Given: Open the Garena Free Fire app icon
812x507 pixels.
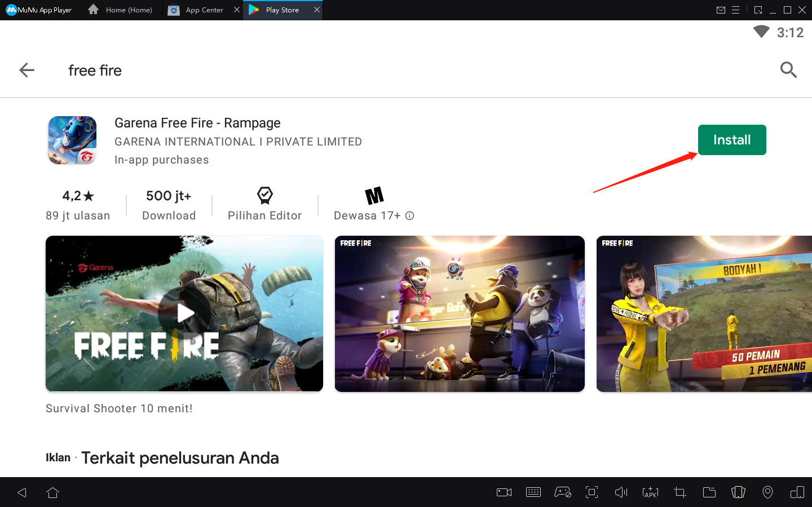Looking at the screenshot, I should (72, 140).
